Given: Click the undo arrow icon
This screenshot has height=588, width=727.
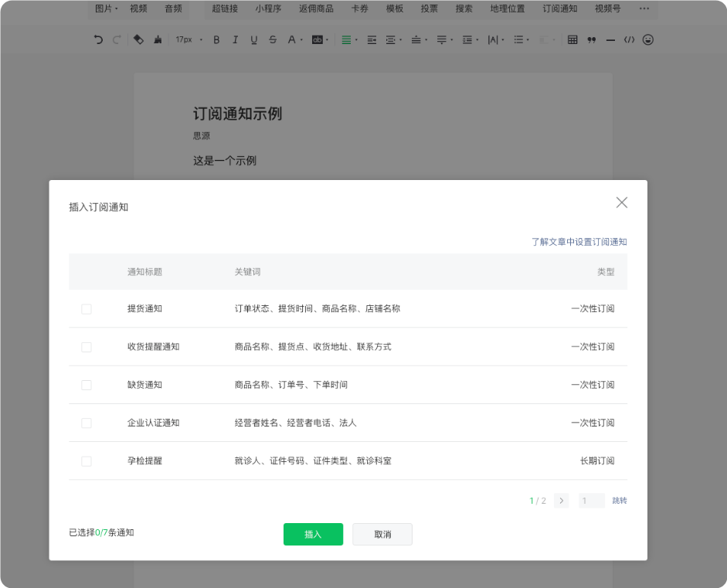Looking at the screenshot, I should (98, 39).
